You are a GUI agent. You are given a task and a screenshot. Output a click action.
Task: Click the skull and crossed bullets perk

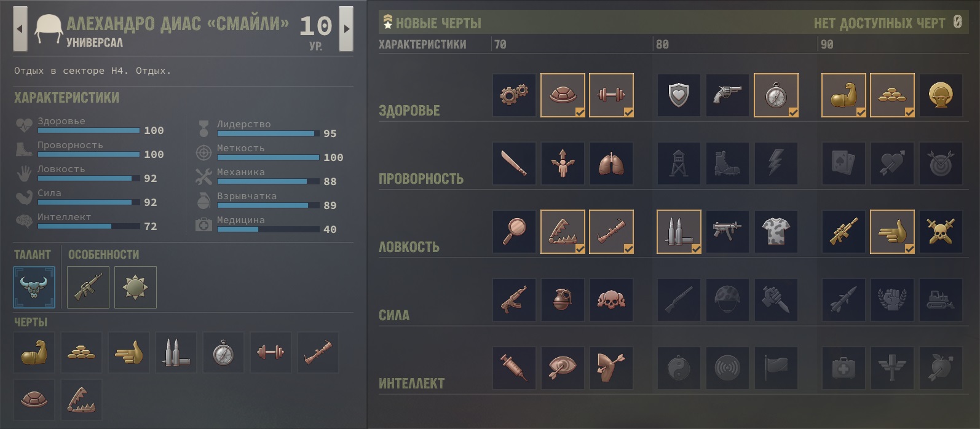941,232
